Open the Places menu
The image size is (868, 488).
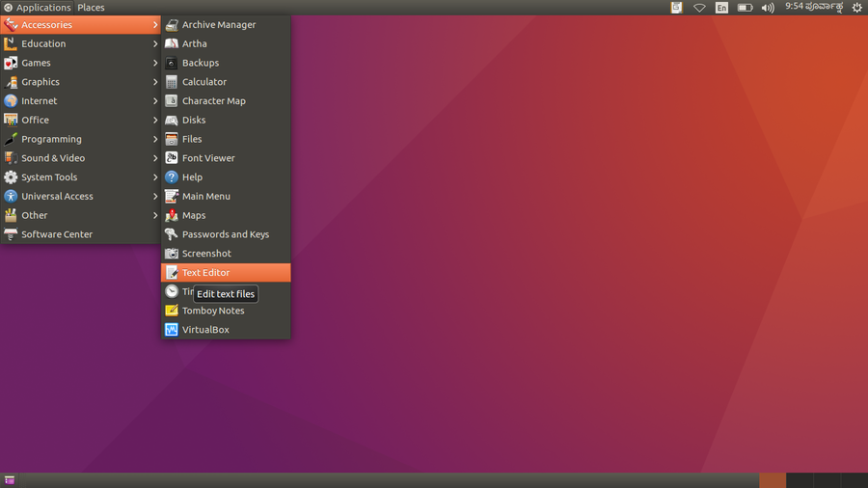pyautogui.click(x=91, y=8)
